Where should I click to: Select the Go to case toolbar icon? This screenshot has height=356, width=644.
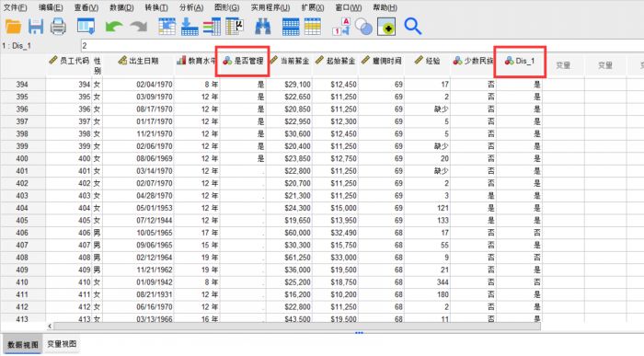click(167, 27)
